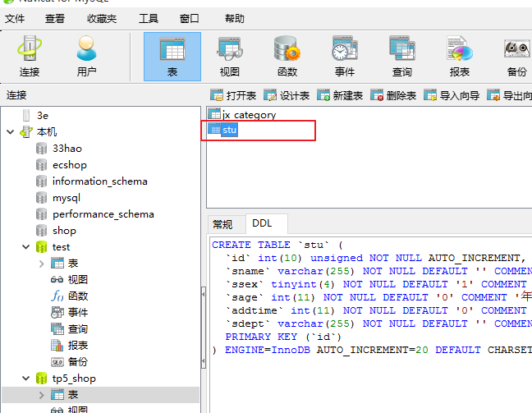Select 事件 under test database
The image size is (532, 413).
pyautogui.click(x=78, y=312)
